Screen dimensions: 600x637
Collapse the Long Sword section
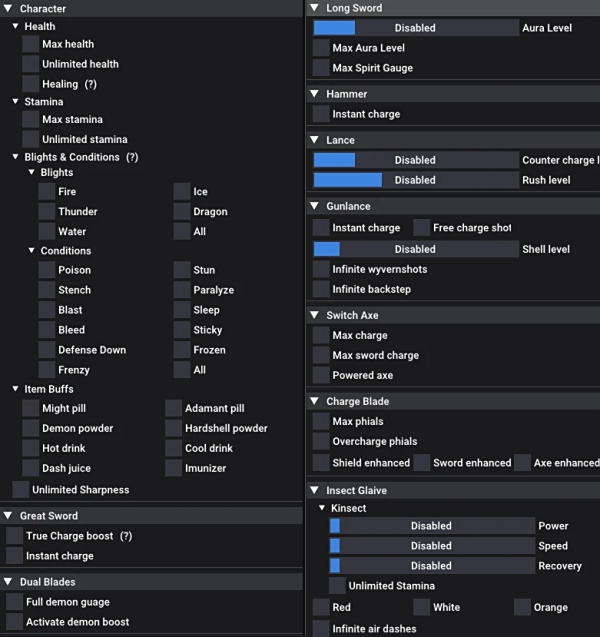pos(314,8)
